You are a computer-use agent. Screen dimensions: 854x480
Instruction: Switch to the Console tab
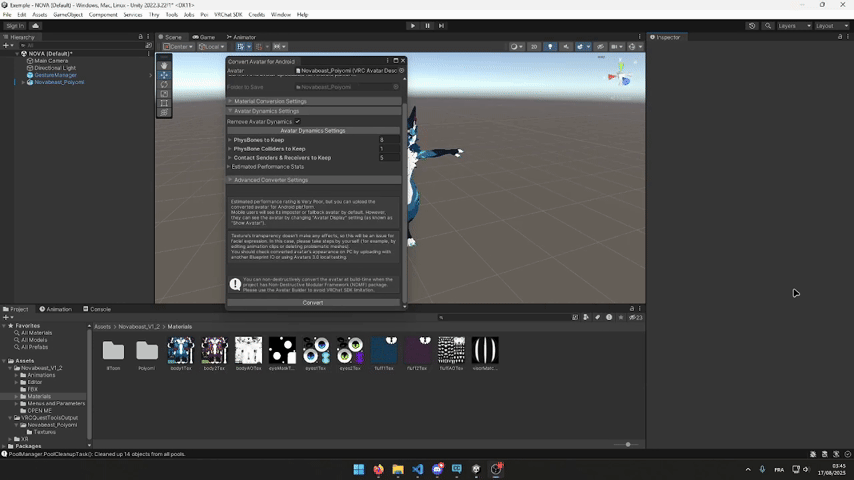[x=99, y=309]
